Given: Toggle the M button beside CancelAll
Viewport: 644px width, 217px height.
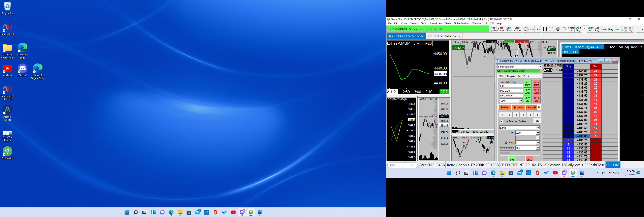Looking at the screenshot, I should click(x=539, y=107).
